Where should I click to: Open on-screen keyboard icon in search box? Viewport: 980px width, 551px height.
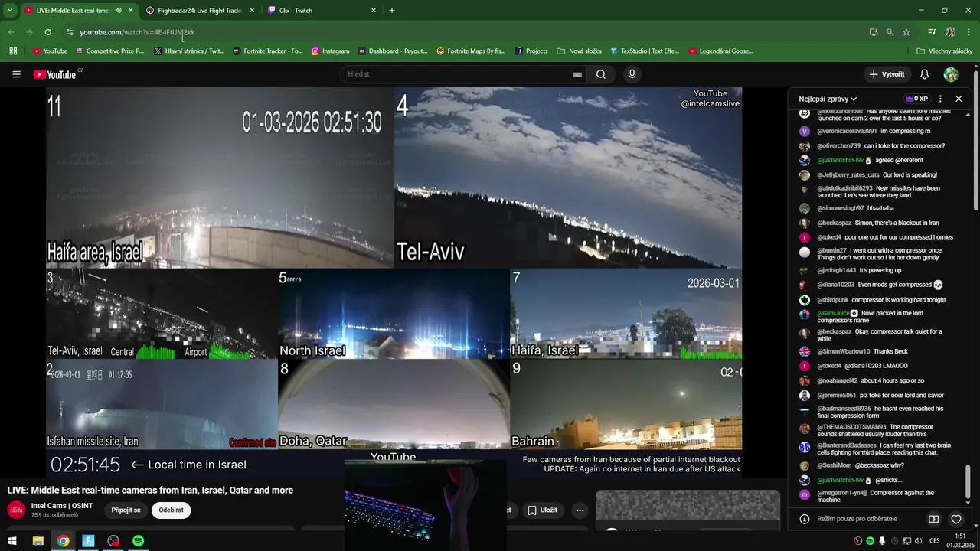click(577, 74)
